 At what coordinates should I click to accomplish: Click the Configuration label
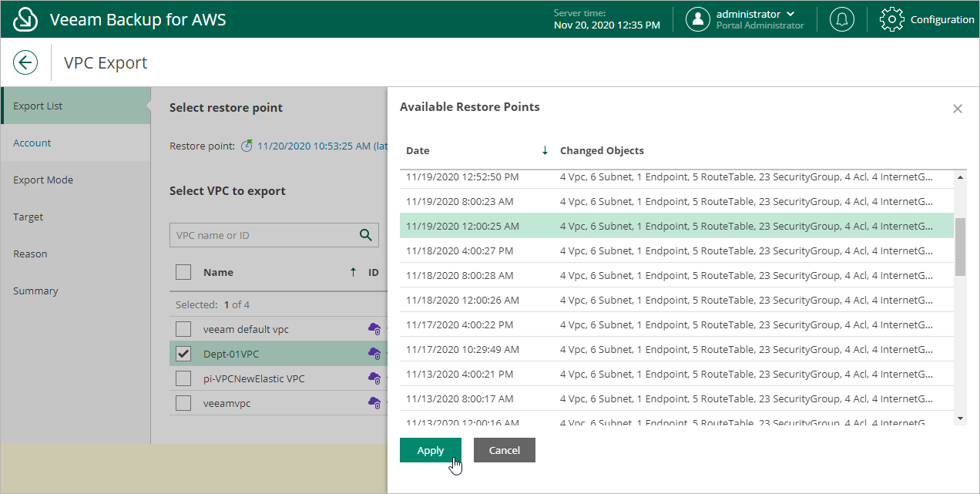(942, 19)
